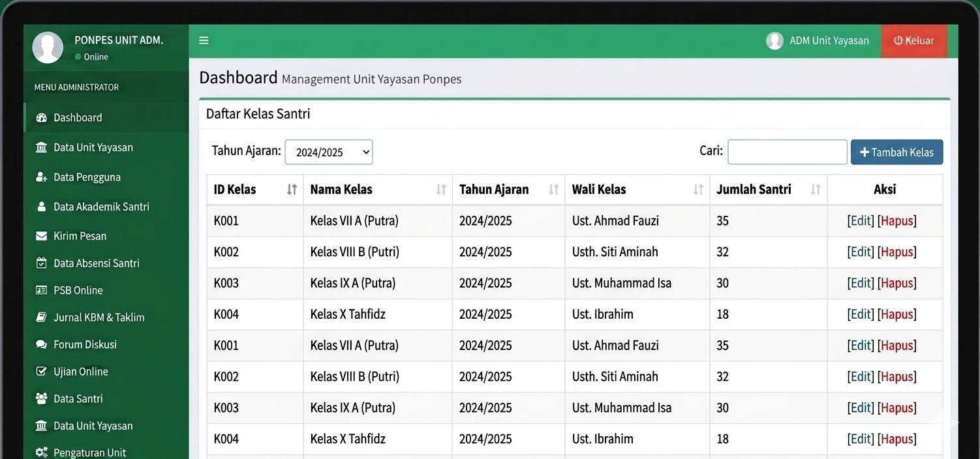Open Ujian Online menu item
The image size is (980, 459).
tap(106, 372)
